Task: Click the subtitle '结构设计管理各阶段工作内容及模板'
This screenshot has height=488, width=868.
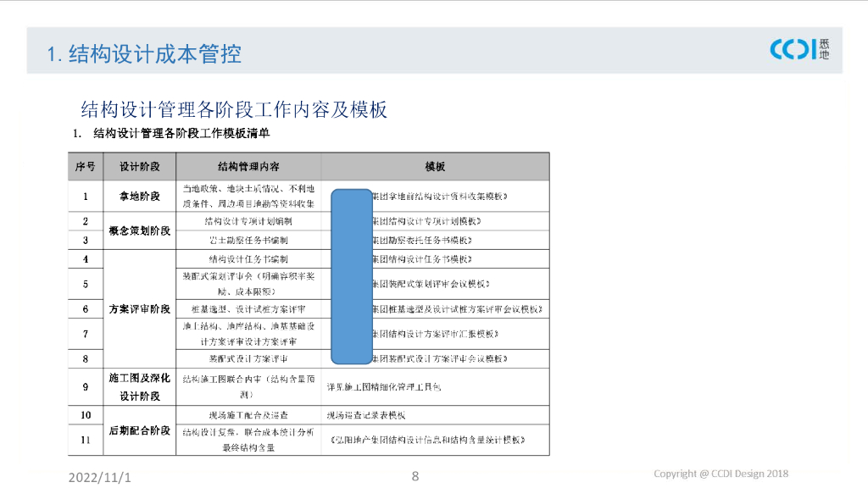Action: 234,109
